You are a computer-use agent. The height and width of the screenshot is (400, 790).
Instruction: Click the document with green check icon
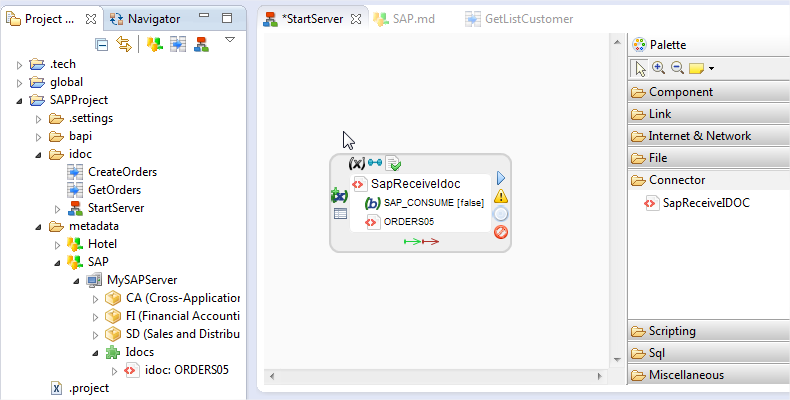coord(393,163)
